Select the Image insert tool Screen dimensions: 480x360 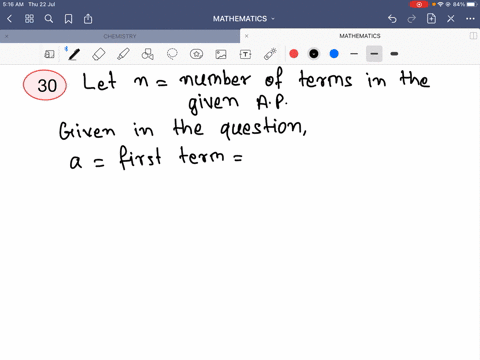tap(221, 54)
